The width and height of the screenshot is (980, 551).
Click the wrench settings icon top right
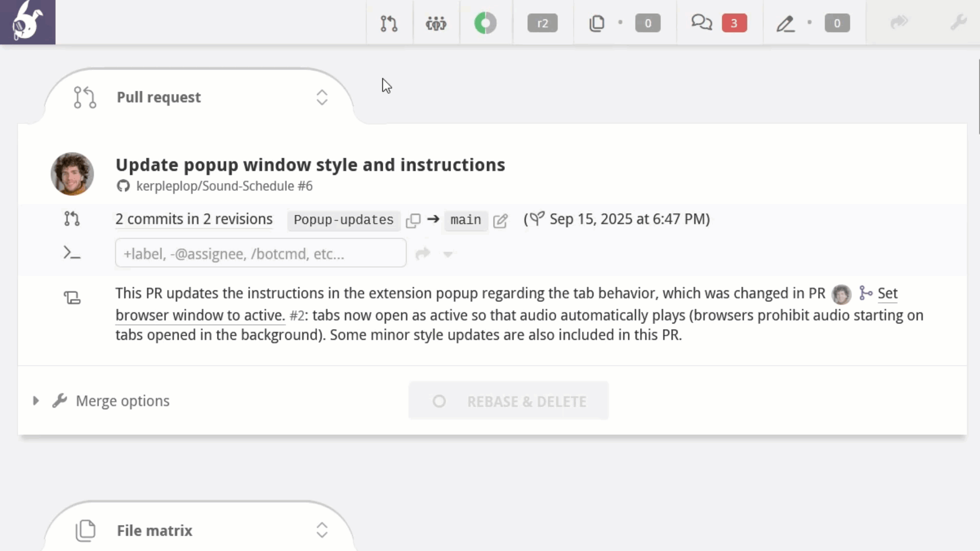(x=958, y=23)
